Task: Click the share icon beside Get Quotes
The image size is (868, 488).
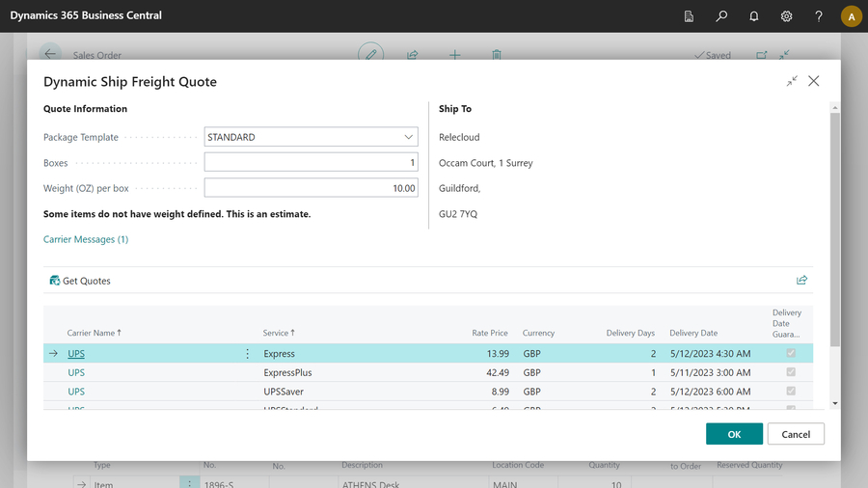Action: pyautogui.click(x=801, y=281)
